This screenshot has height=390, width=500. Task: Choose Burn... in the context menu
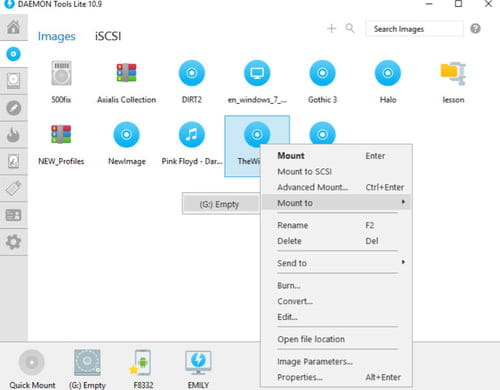(x=336, y=285)
